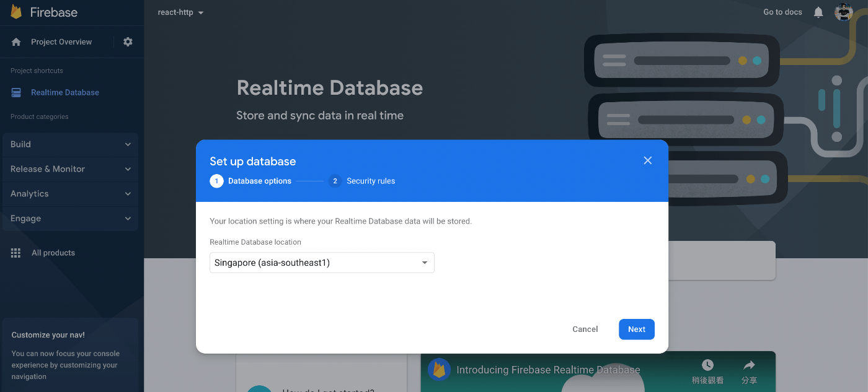Image resolution: width=868 pixels, height=392 pixels.
Task: Click the Realtime Database sidebar icon
Action: click(x=16, y=92)
